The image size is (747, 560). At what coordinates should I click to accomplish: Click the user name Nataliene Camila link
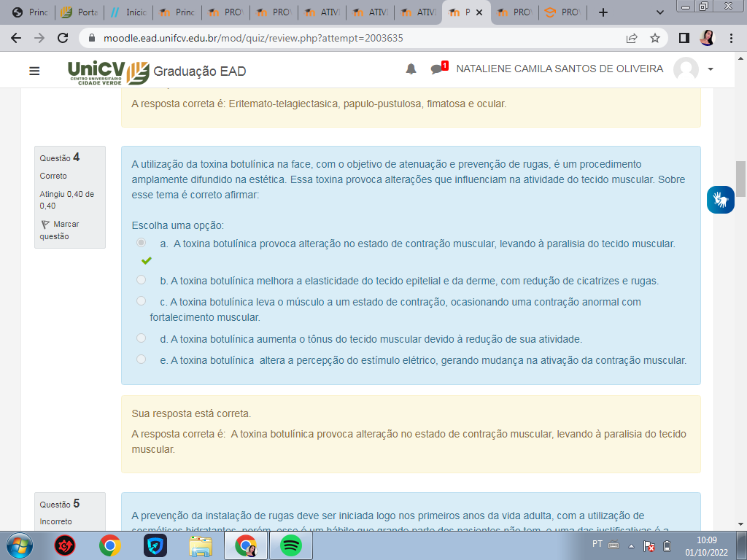560,69
